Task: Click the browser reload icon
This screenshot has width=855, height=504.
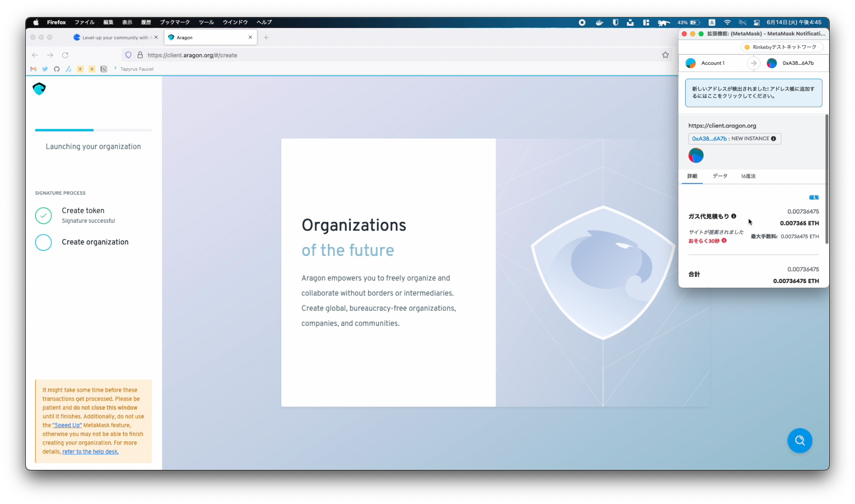Action: click(65, 55)
